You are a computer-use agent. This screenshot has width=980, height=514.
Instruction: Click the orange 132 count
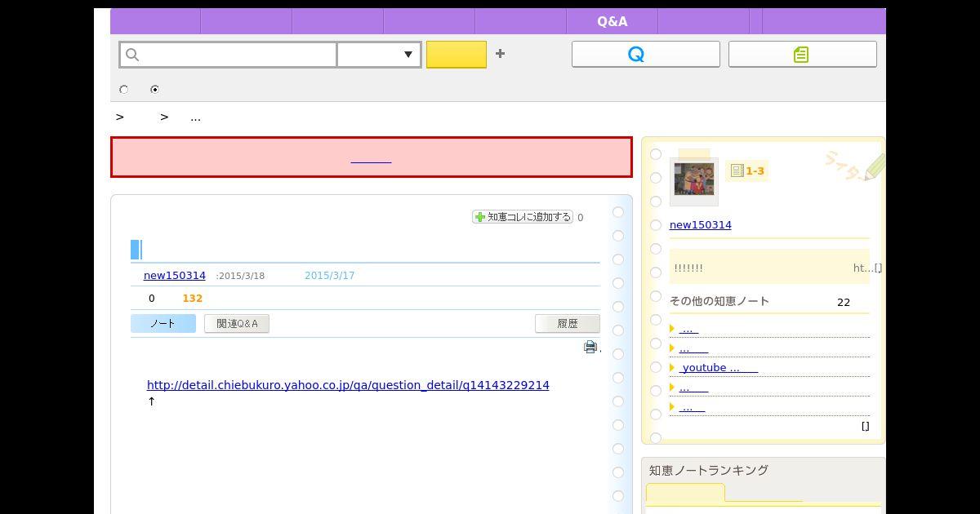point(193,299)
